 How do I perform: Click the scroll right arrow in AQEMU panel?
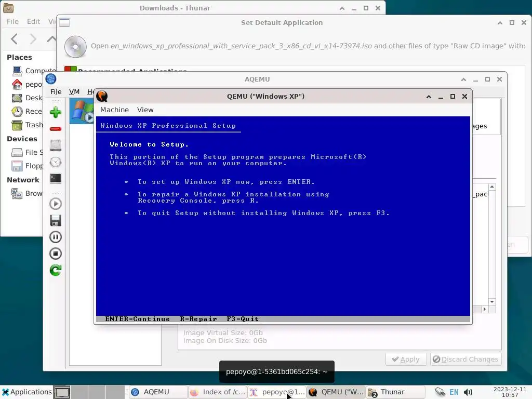(485, 309)
